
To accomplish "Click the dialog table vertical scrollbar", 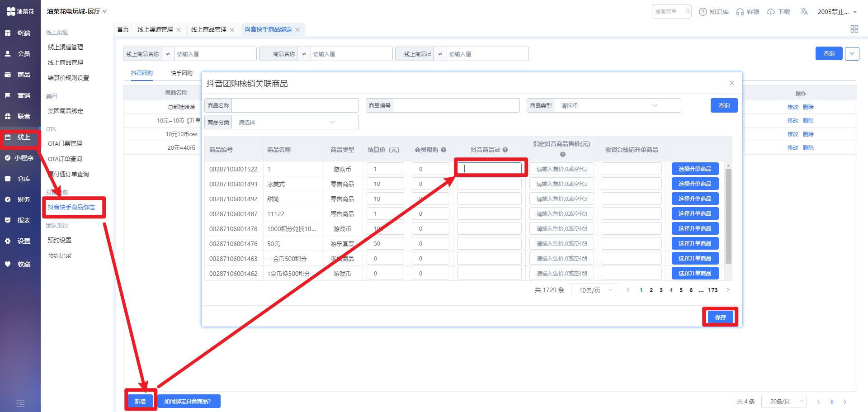I will 728,216.
